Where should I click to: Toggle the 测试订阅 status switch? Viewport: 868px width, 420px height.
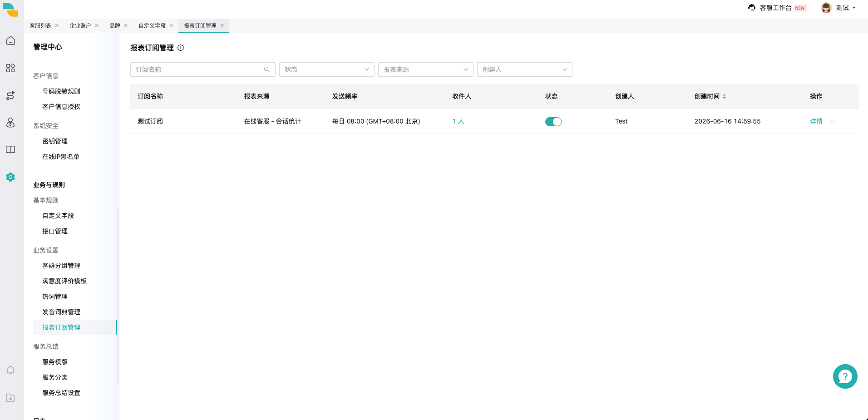point(553,122)
